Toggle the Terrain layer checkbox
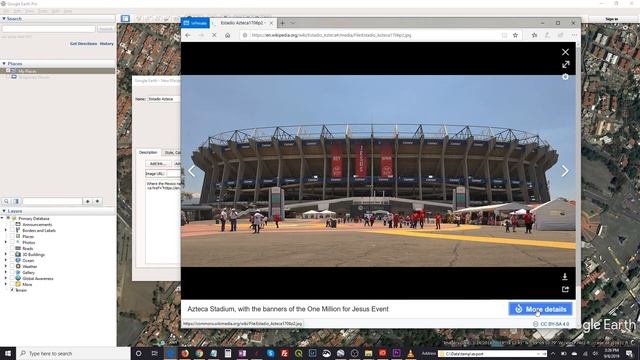This screenshot has height=360, width=640. [x=12, y=290]
